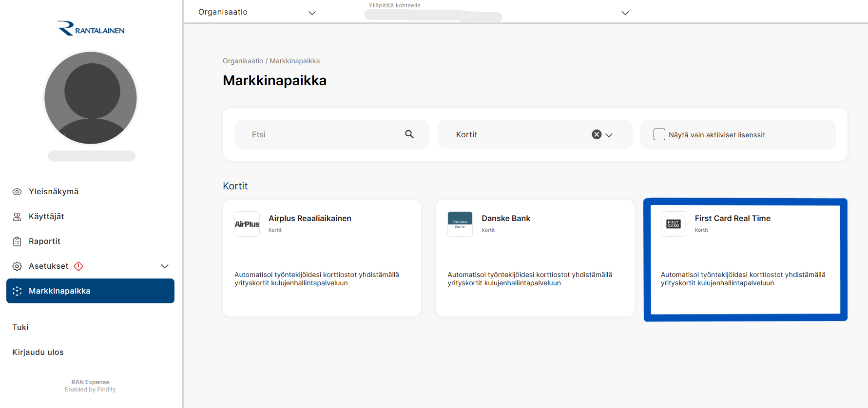The image size is (868, 408).
Task: Open the Organisaatio dropdown
Action: tap(257, 12)
